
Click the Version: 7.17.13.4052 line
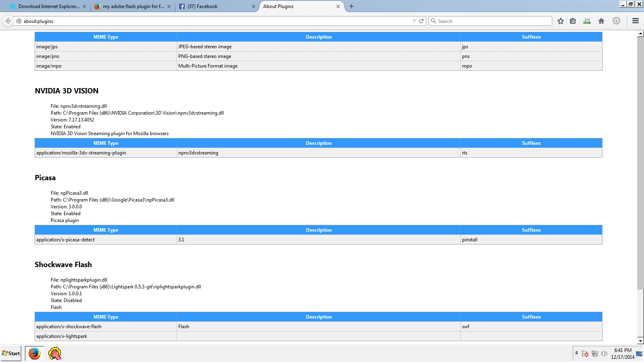click(x=72, y=120)
